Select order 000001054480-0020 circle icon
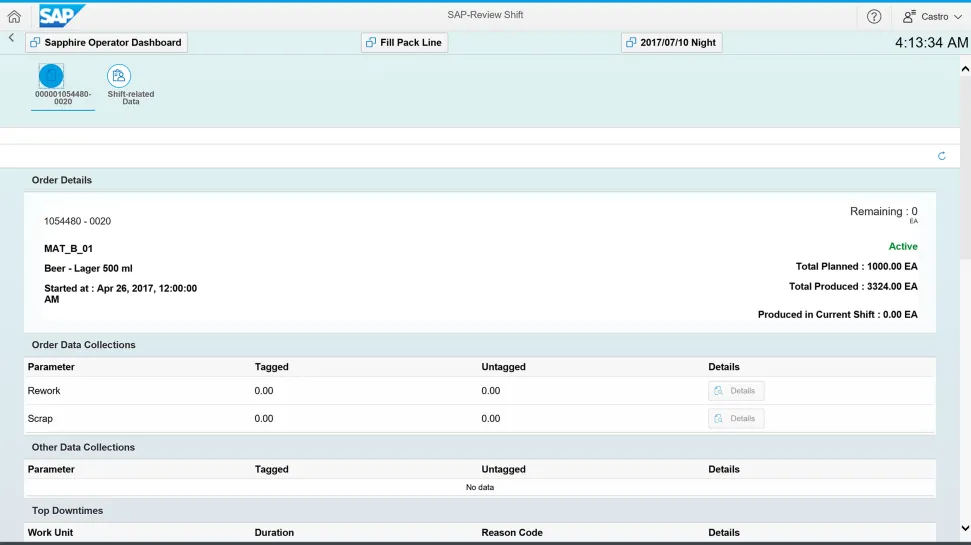Image resolution: width=971 pixels, height=545 pixels. click(x=51, y=76)
